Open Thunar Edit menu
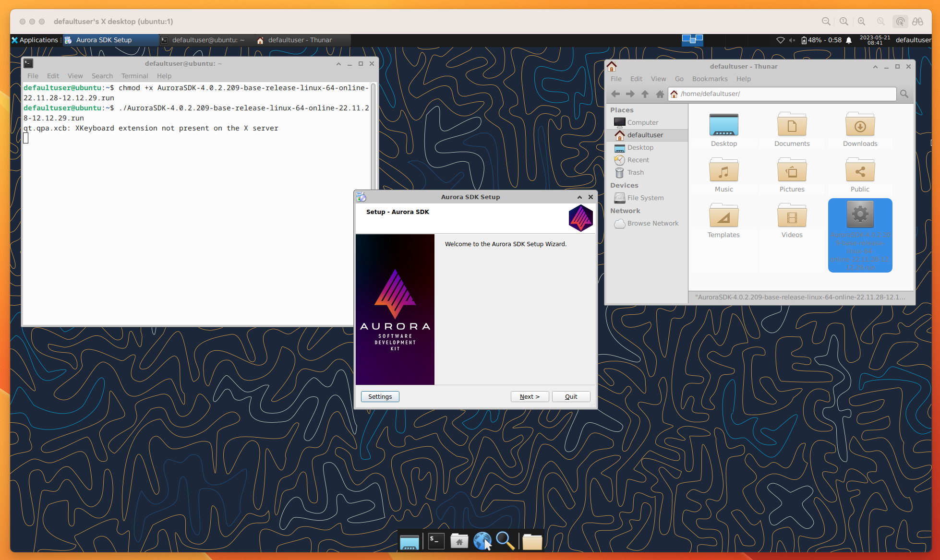Image resolution: width=940 pixels, height=560 pixels. point(636,79)
